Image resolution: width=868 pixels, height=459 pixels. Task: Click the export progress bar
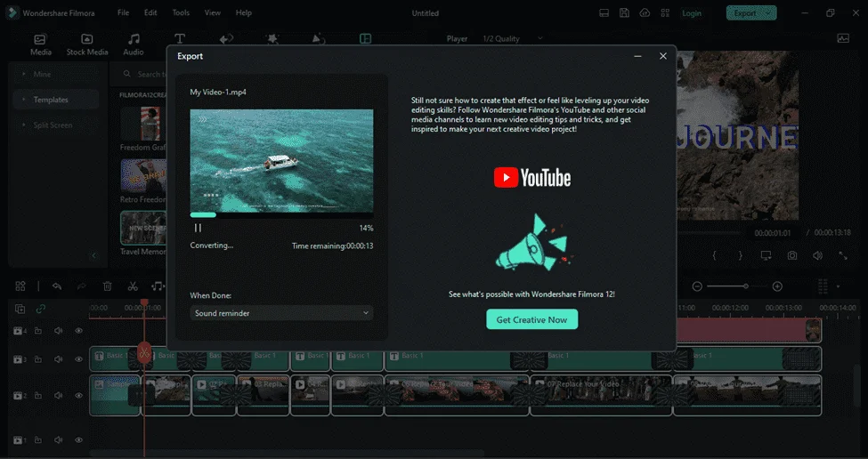tap(281, 214)
